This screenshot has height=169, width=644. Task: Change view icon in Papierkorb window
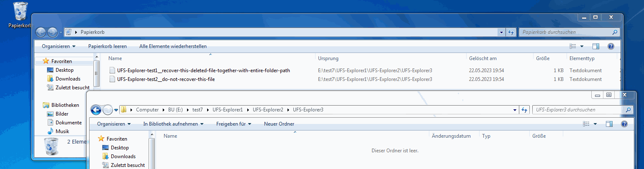tap(573, 46)
